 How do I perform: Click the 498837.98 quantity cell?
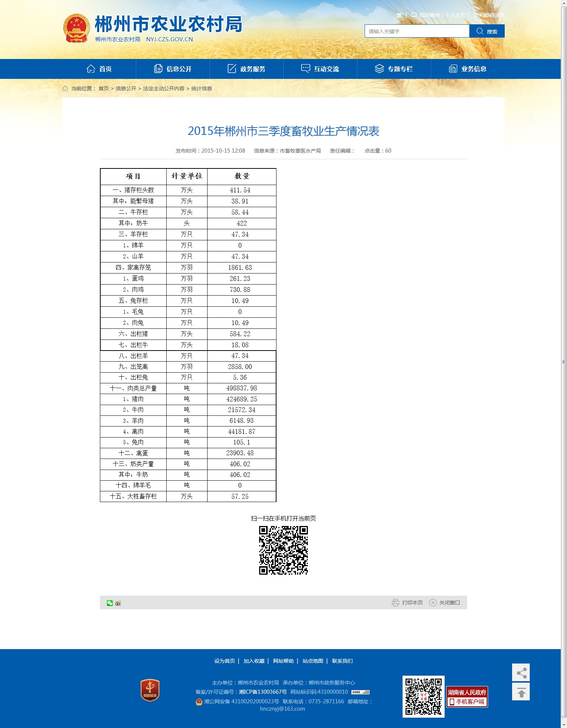click(241, 388)
